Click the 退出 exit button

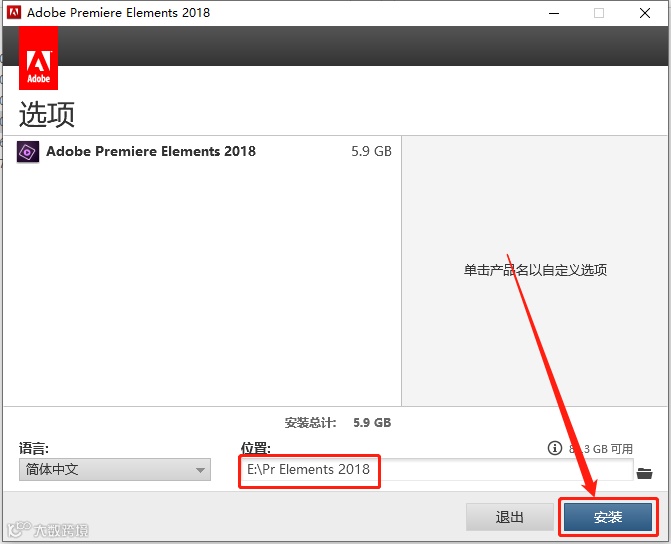click(x=509, y=517)
